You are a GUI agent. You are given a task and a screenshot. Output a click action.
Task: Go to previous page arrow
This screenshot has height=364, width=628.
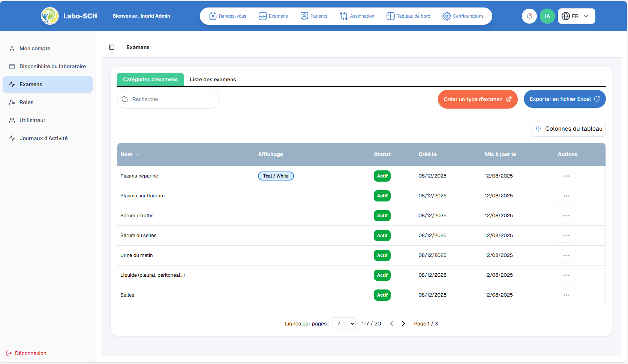[x=391, y=324]
